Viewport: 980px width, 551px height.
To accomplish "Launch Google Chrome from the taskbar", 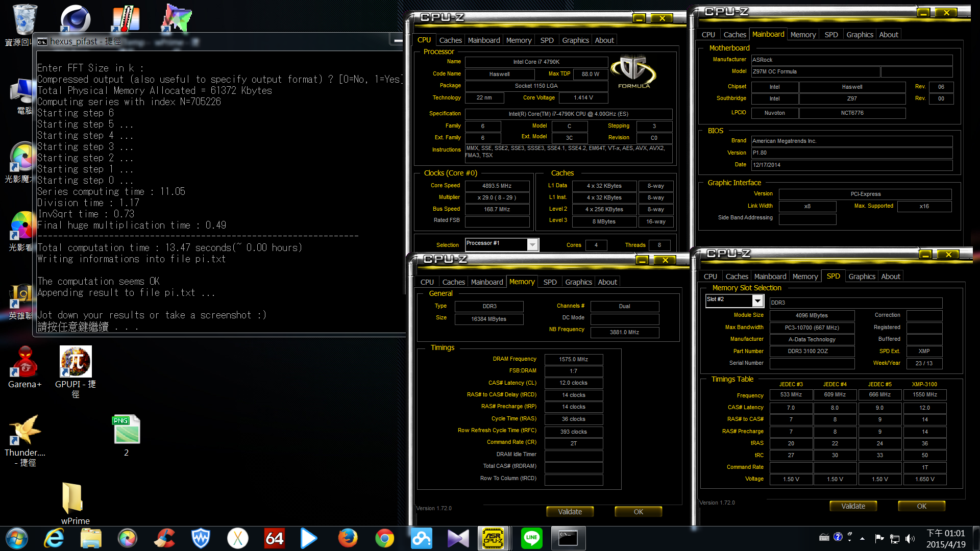I will 384,538.
